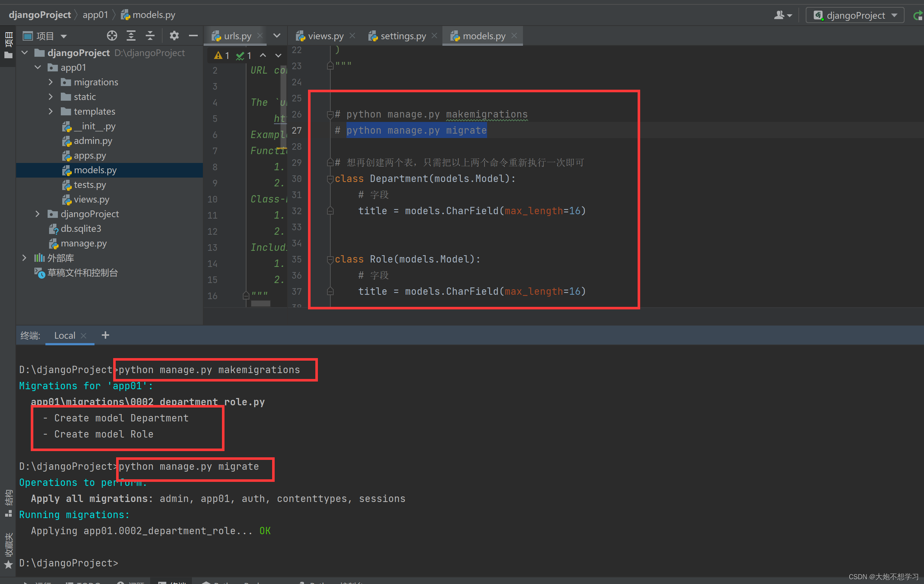Viewport: 924px width, 584px height.
Task: Expand the migrations folder
Action: 51,82
